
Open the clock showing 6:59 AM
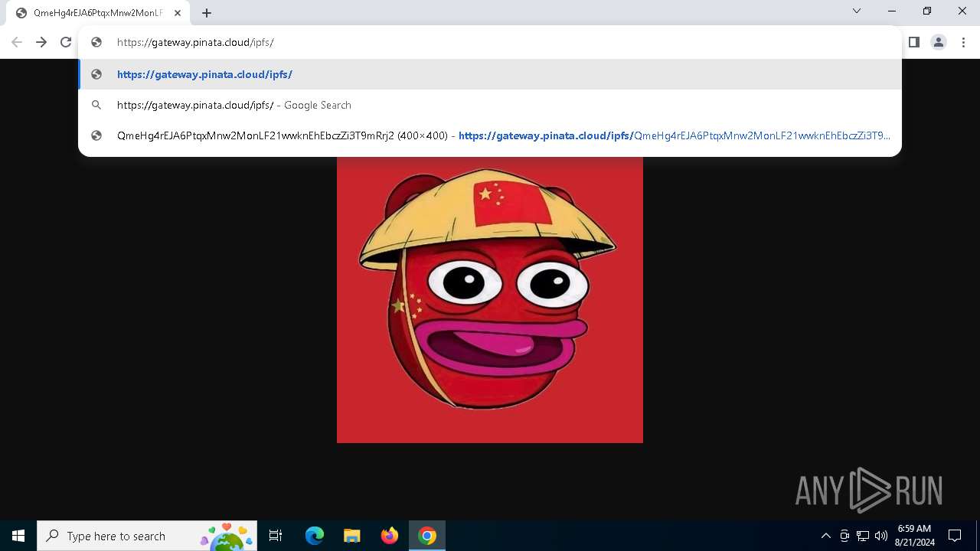point(914,536)
